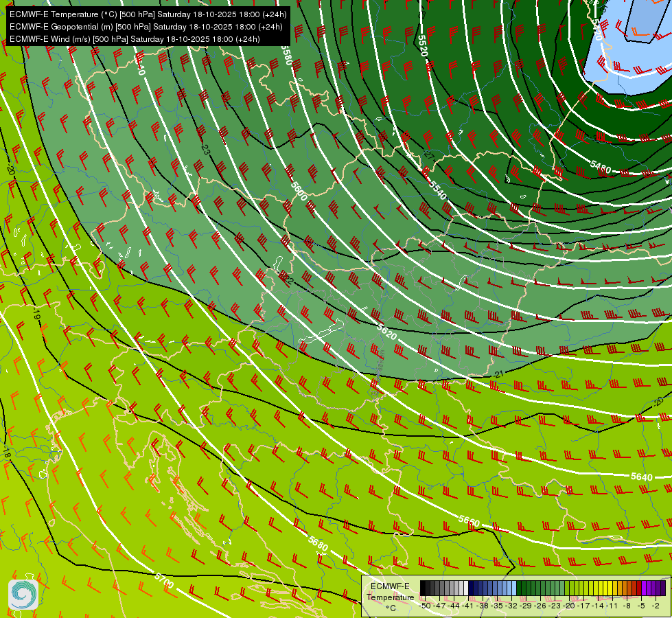Click the 5680 geopotential contour label
672x618 pixels.
(x=318, y=543)
